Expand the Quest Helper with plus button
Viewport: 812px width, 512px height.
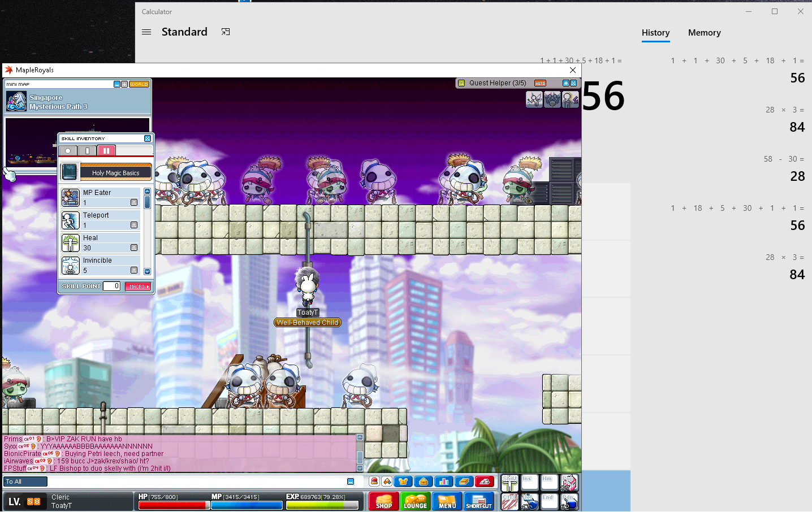click(565, 83)
